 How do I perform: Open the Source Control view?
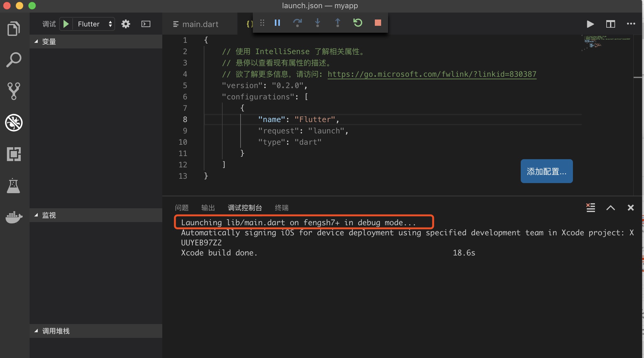[x=14, y=91]
